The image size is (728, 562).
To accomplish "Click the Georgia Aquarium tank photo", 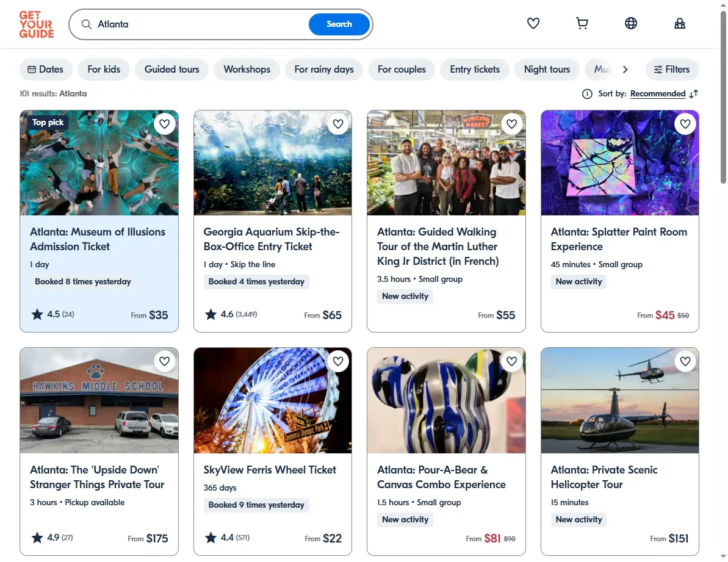I will (x=273, y=163).
